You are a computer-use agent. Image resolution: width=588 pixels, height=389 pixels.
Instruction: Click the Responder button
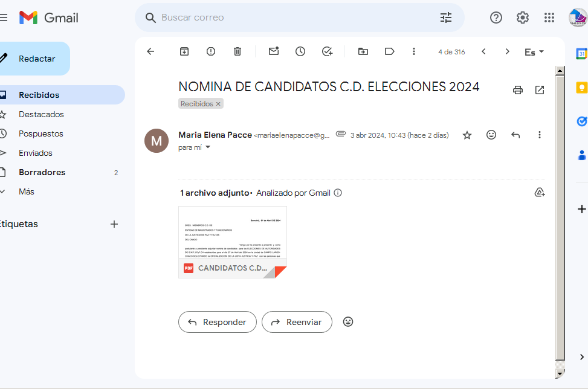pos(218,322)
